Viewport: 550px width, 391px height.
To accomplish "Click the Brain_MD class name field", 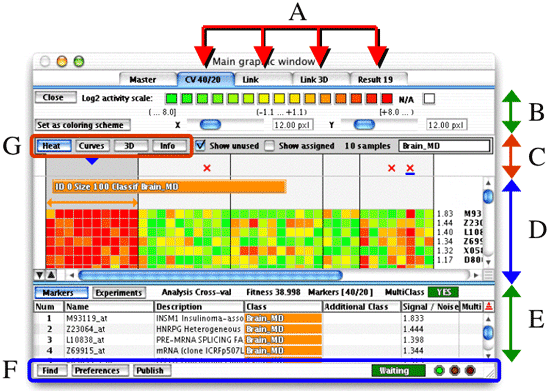I will tap(444, 146).
